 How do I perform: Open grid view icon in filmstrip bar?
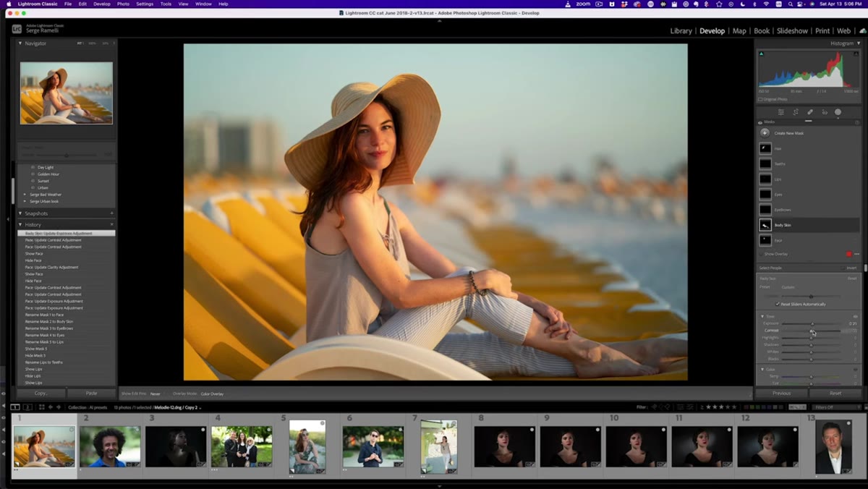tap(42, 407)
